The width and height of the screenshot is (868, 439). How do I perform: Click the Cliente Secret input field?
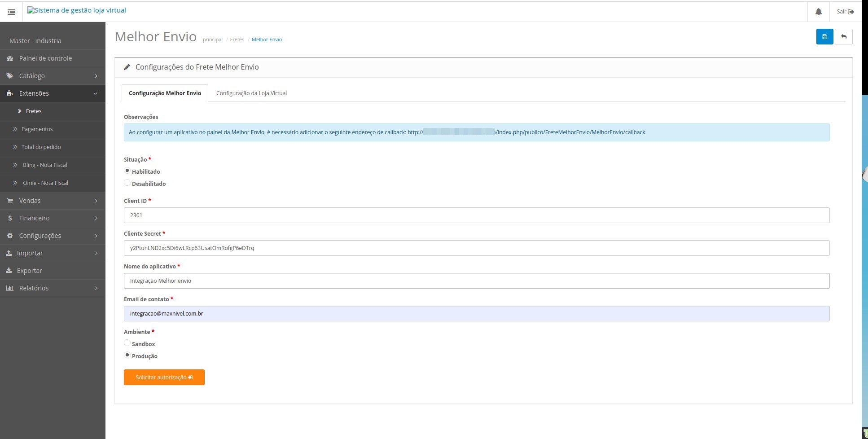(476, 248)
